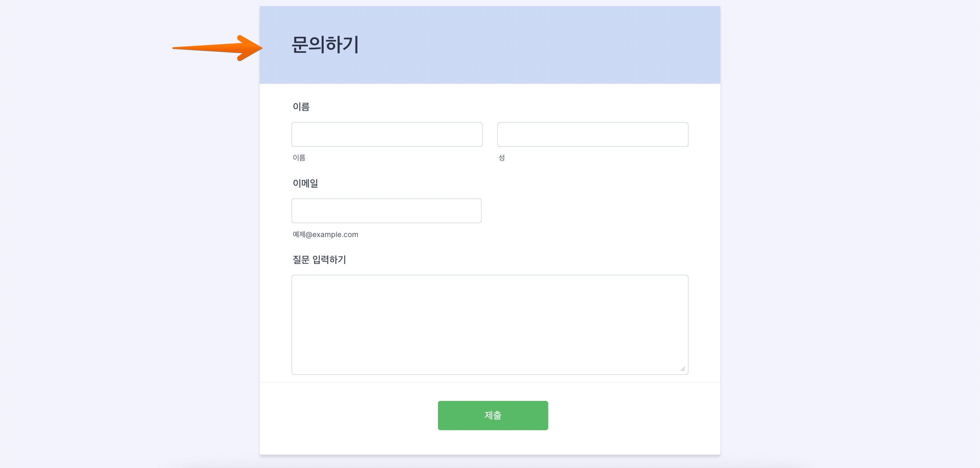980x468 pixels.
Task: Select the 이메일 field label
Action: tap(305, 183)
